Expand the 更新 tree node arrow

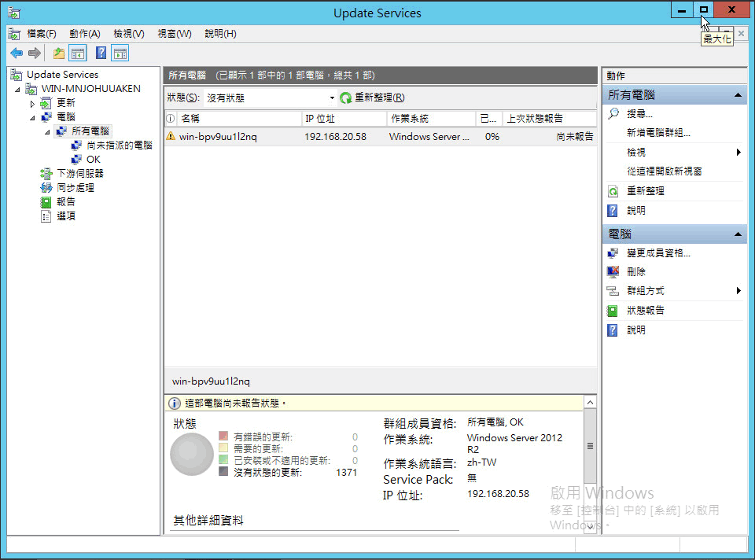click(x=32, y=104)
